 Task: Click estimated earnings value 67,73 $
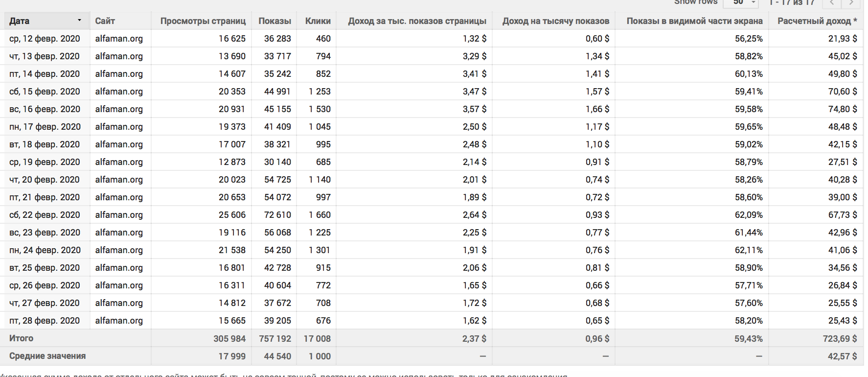843,215
